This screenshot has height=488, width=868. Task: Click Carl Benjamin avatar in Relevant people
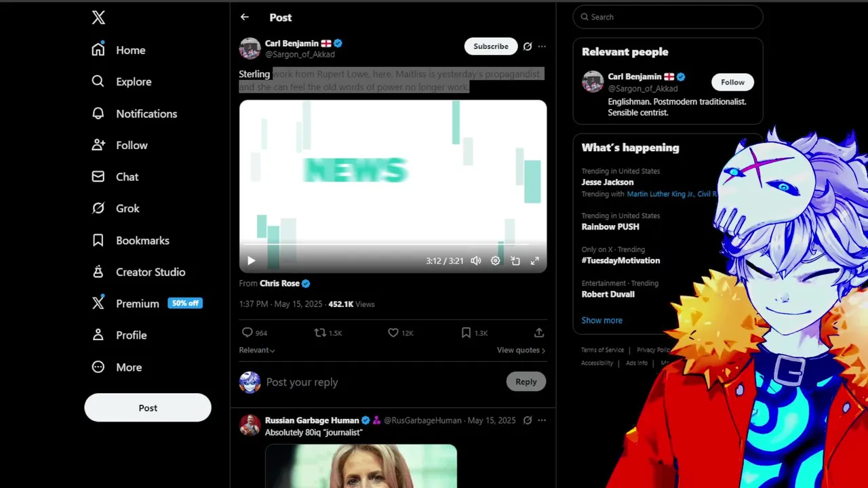click(593, 81)
